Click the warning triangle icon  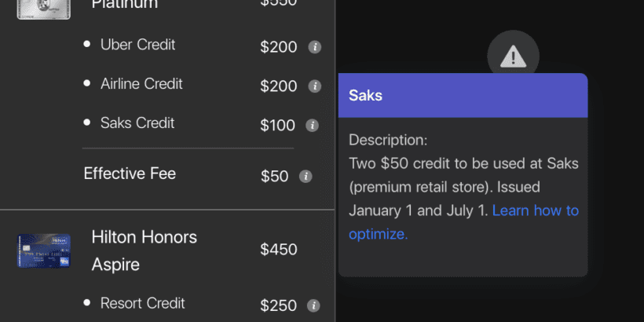tap(513, 56)
